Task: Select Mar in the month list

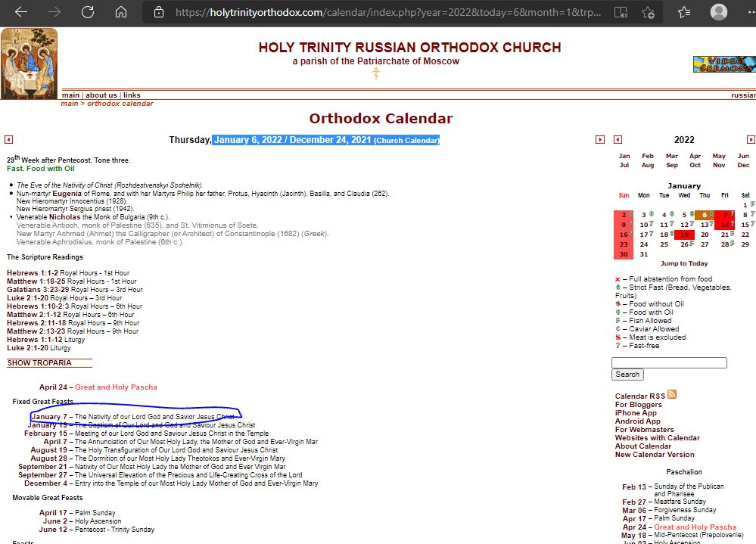Action: [672, 156]
